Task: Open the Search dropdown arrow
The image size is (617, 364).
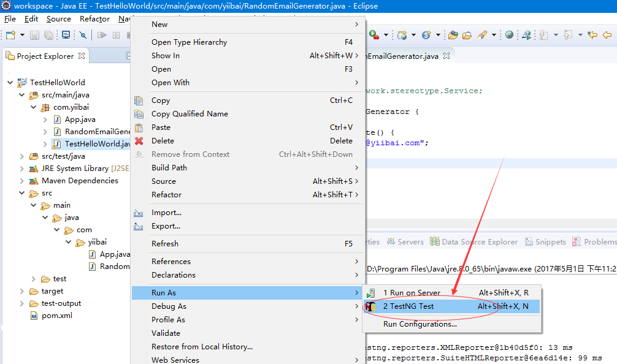Action: (494, 35)
